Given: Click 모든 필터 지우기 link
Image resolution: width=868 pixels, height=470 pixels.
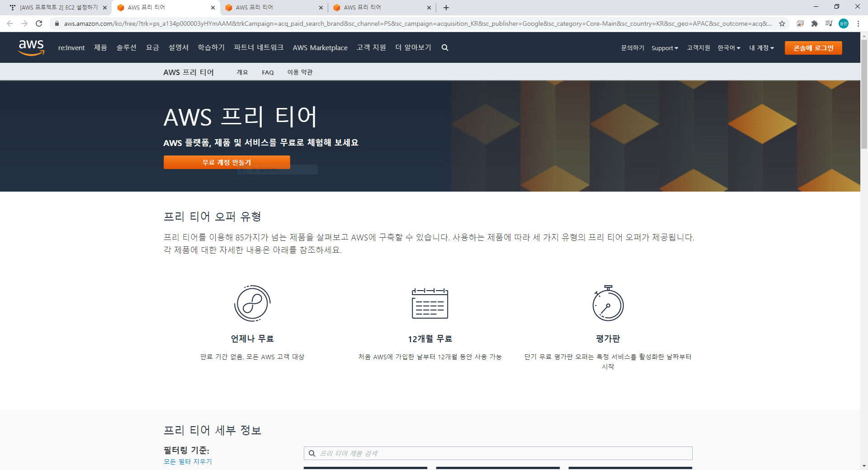Looking at the screenshot, I should (x=188, y=461).
